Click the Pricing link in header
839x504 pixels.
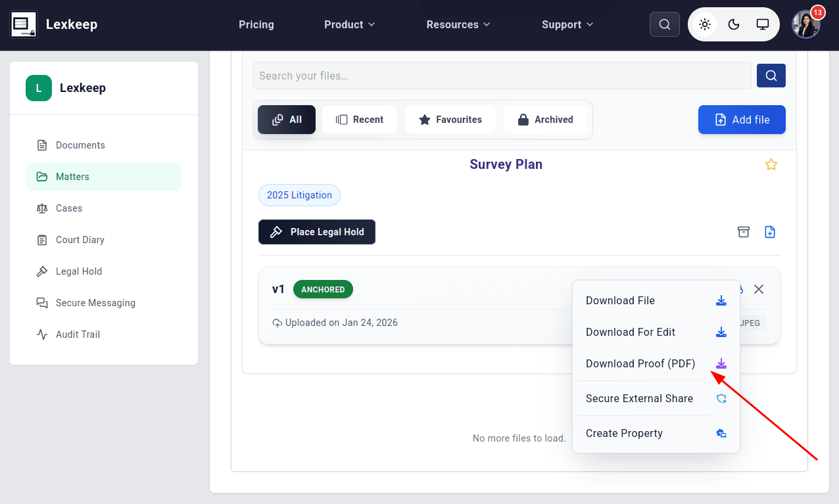(x=256, y=24)
